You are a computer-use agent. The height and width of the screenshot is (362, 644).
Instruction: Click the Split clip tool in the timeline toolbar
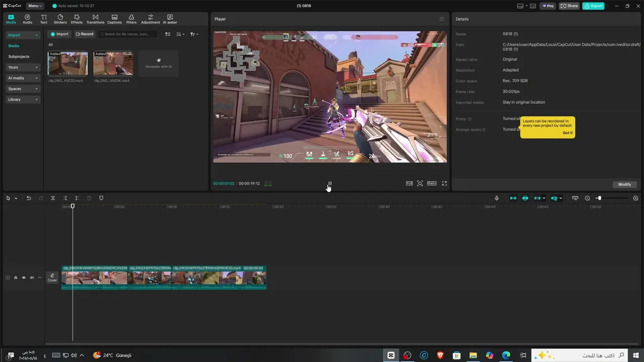53,198
